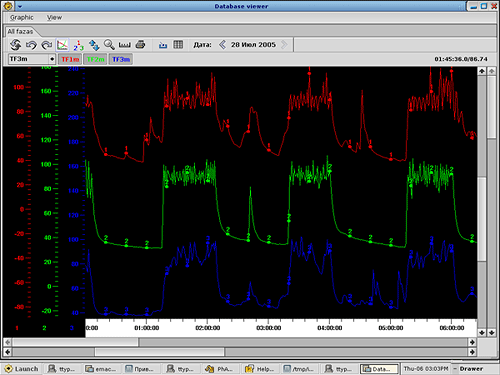Open the TF3m combo box dropdown
The width and height of the screenshot is (500, 375).
pos(32,59)
